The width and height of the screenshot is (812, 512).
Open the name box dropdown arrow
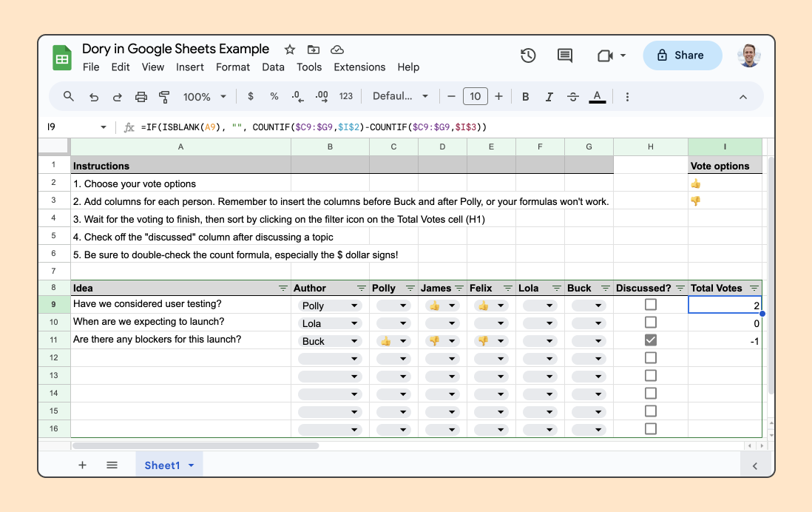(103, 127)
